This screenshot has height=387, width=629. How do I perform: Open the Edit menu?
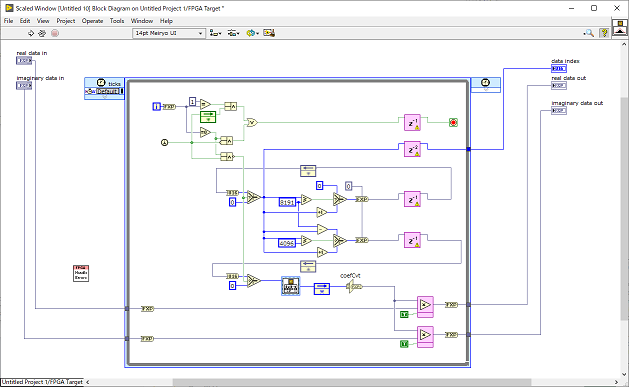[25, 21]
